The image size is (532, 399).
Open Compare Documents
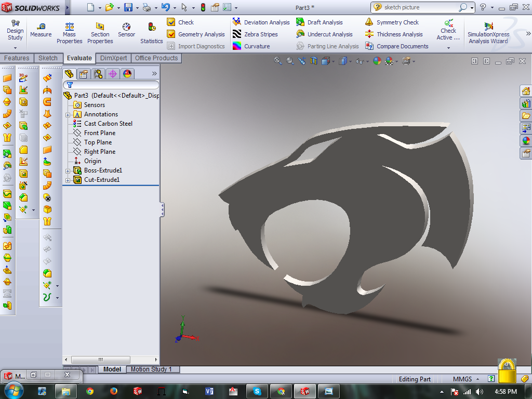pyautogui.click(x=396, y=46)
